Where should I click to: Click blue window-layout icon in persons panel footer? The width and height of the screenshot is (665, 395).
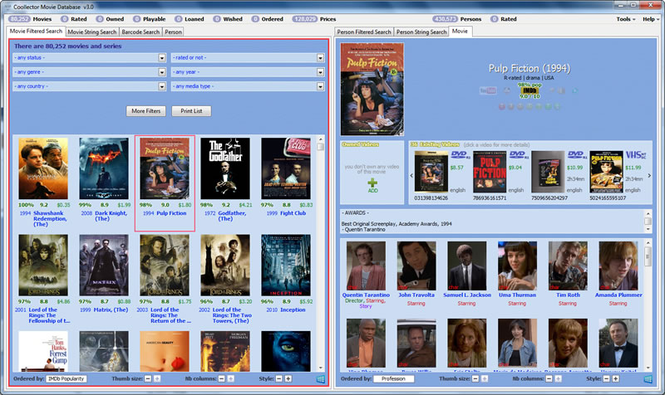tap(648, 379)
